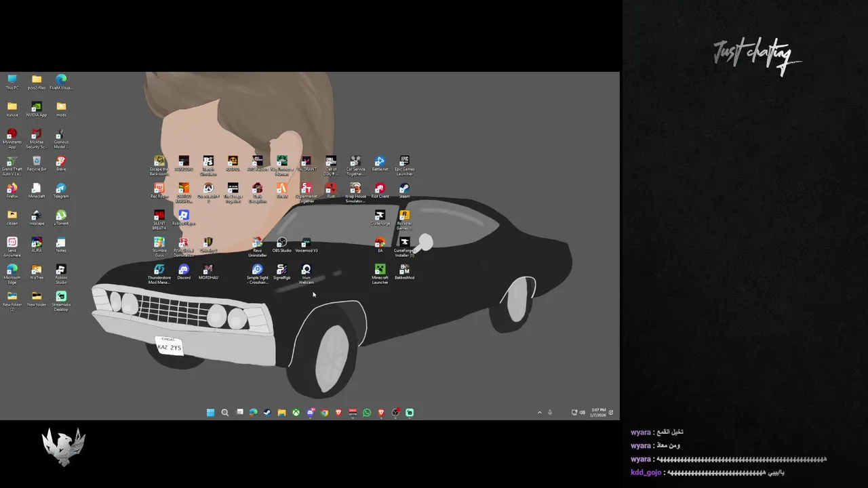The image size is (868, 488).
Task: Open Riot Client shortcut
Action: tap(380, 190)
